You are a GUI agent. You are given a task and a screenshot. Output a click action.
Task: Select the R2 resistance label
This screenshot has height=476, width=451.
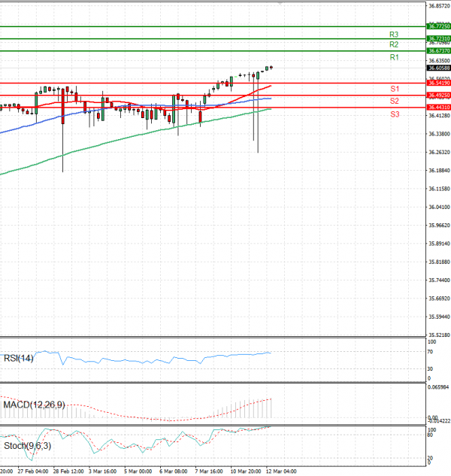pos(394,44)
